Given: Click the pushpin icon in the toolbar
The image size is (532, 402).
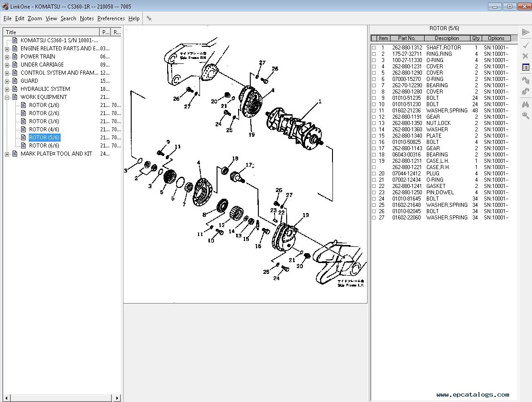Looking at the screenshot, I should [x=149, y=18].
